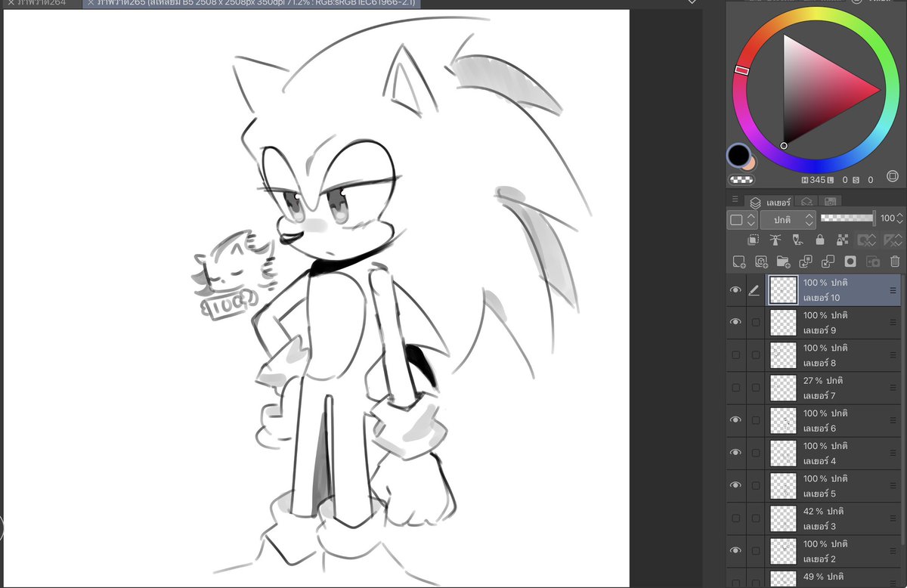Click the lock layer padlock icon

(820, 240)
